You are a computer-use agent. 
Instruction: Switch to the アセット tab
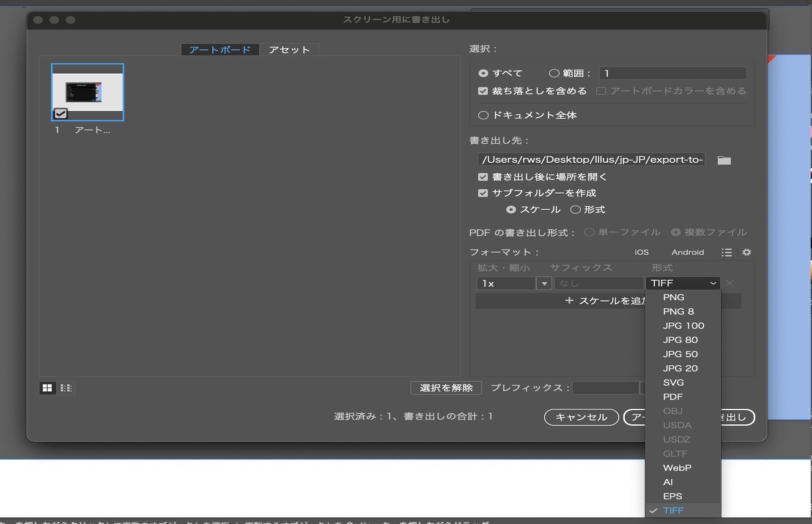[289, 49]
